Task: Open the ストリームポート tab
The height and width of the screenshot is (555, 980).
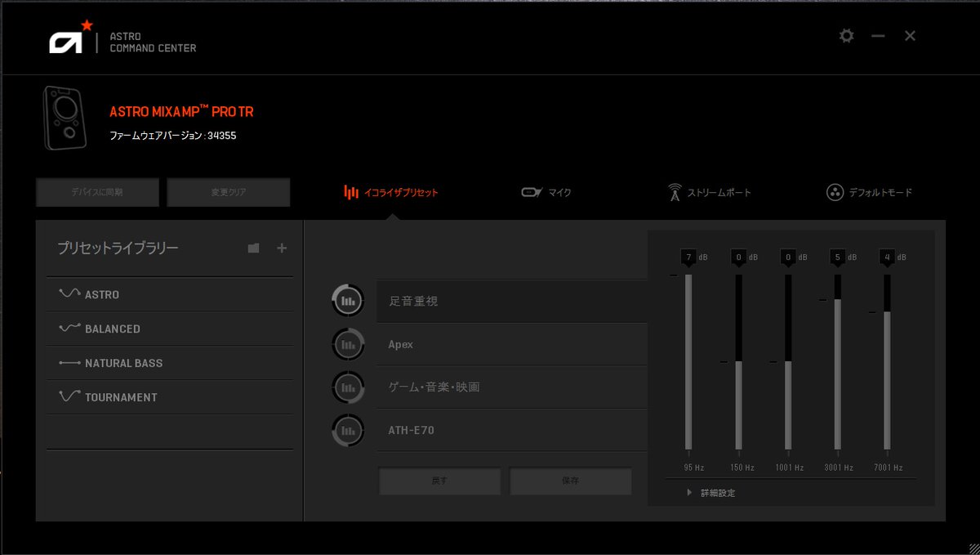Action: click(709, 193)
